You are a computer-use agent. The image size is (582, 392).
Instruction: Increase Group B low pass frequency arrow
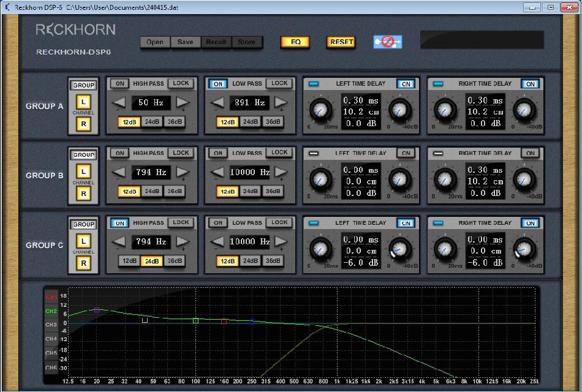point(281,172)
